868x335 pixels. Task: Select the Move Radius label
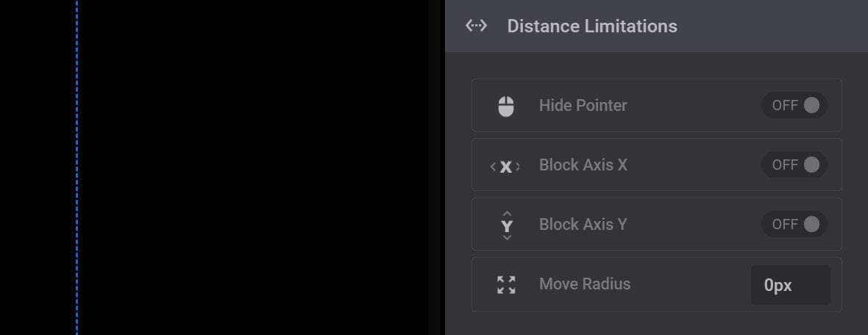coord(585,284)
